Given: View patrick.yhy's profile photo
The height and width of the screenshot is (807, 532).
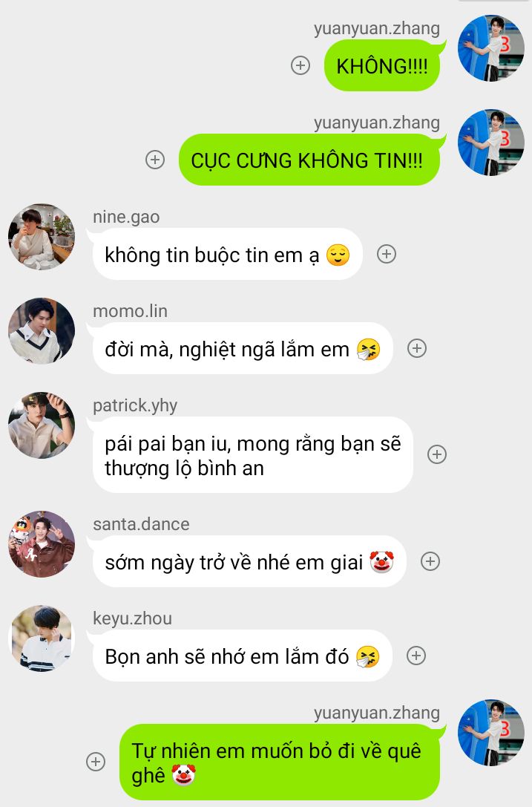Looking at the screenshot, I should coord(42,425).
